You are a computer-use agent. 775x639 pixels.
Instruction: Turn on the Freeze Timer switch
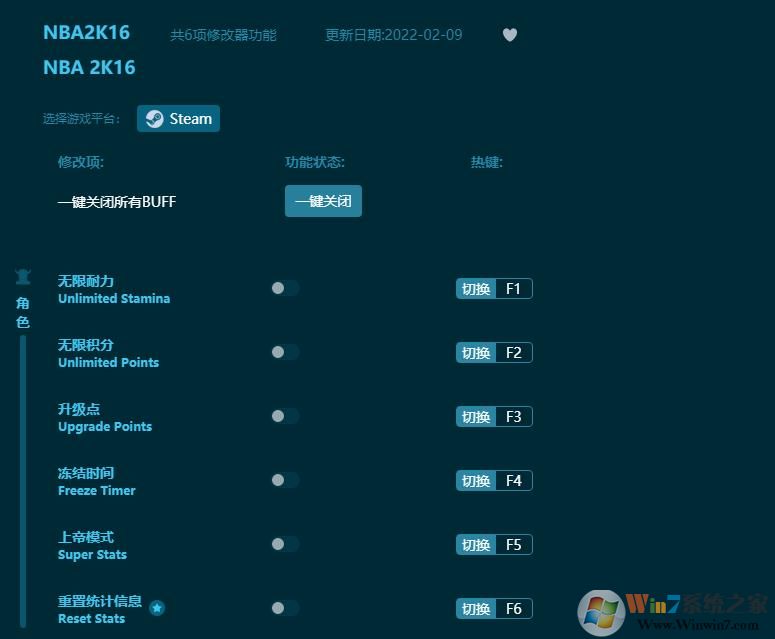coord(285,480)
